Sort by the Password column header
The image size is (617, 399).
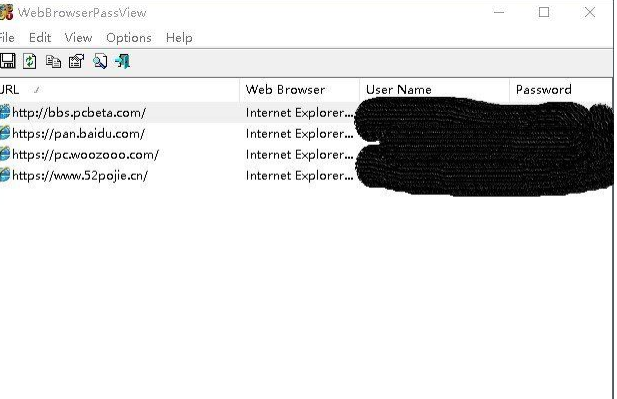pos(562,90)
